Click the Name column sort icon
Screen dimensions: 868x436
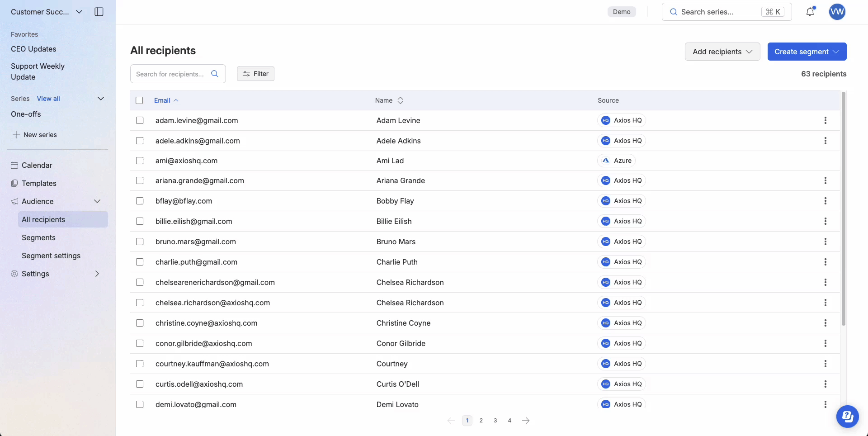401,100
